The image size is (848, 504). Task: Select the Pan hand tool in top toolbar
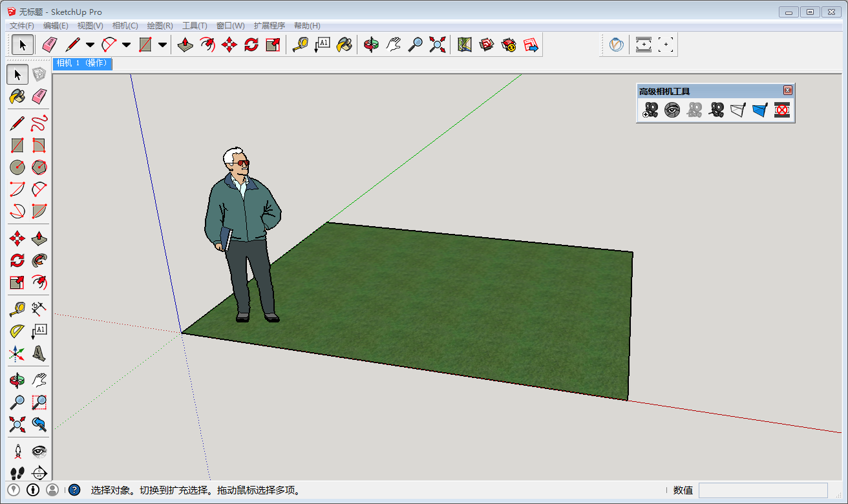393,45
